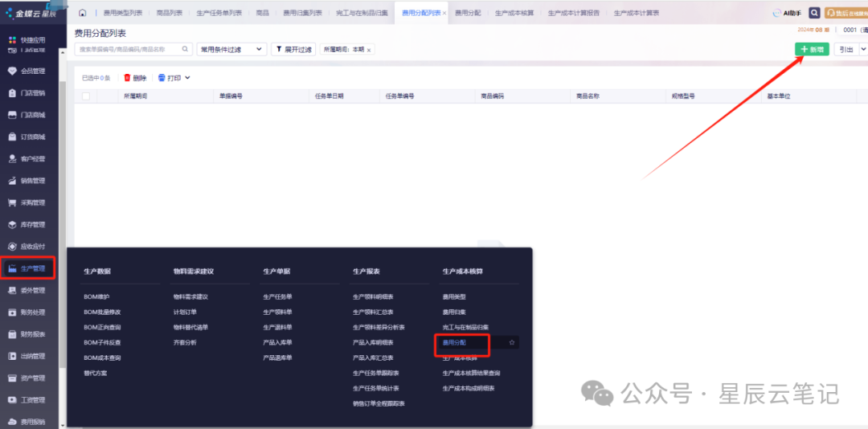Switch to the 生产任务单列表 tab
Image resolution: width=868 pixels, height=429 pixels.
219,13
